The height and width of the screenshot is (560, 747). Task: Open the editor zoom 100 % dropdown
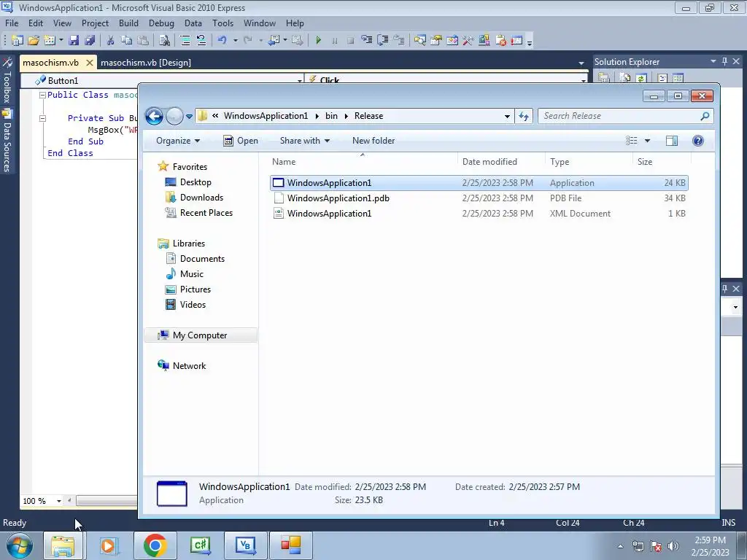(59, 501)
